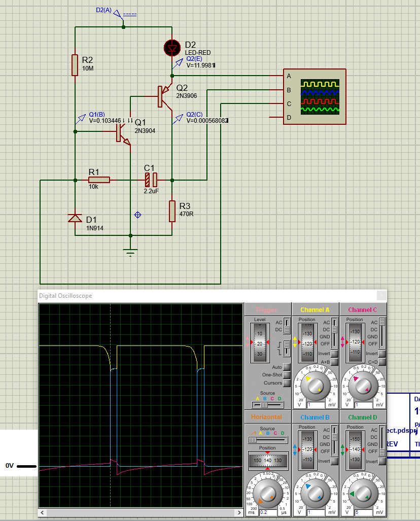420x521 pixels.
Task: Click the Q2(C) voltage probe arrow
Action: coord(179,119)
